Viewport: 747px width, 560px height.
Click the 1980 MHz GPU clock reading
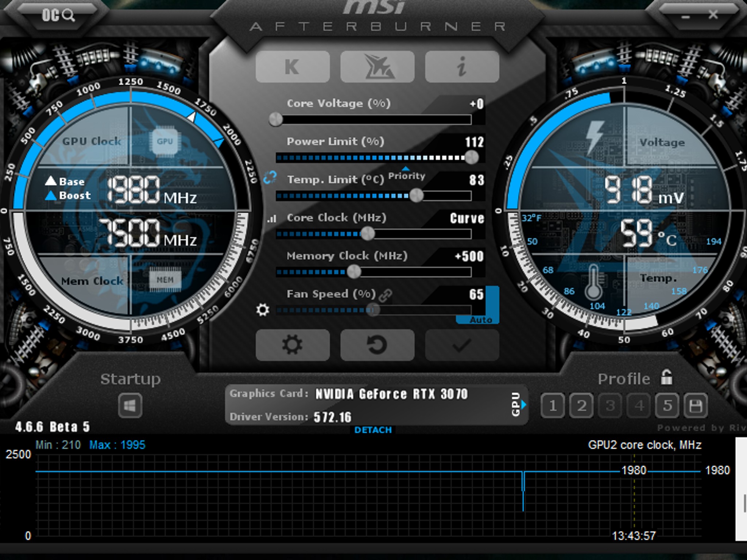[152, 190]
